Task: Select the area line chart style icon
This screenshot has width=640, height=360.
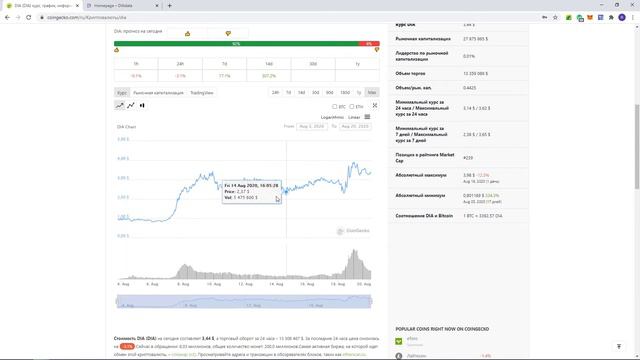Action: (x=120, y=105)
